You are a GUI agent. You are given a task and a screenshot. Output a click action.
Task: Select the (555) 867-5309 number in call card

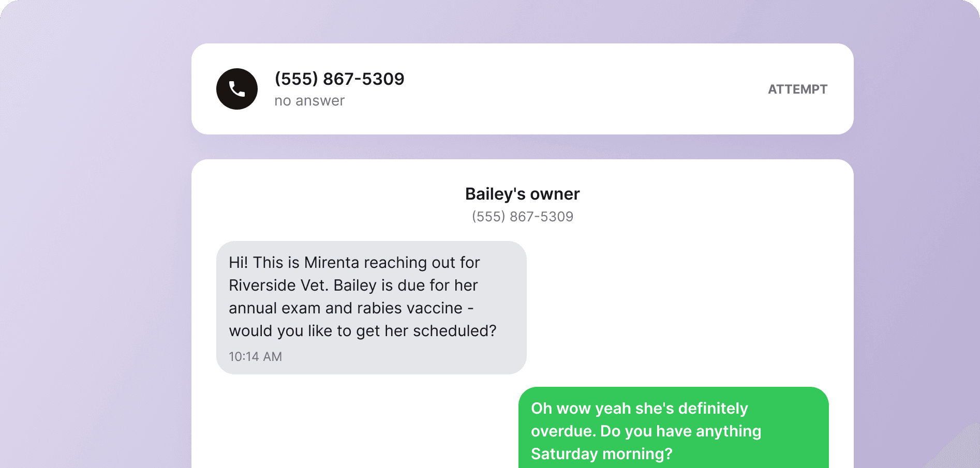[339, 79]
